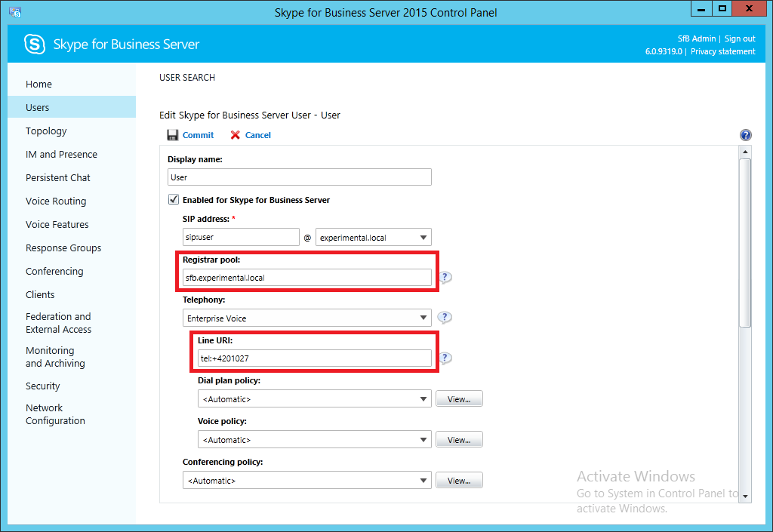The image size is (773, 532).
Task: Toggle Enabled for Skype for Business Server
Action: click(x=173, y=200)
